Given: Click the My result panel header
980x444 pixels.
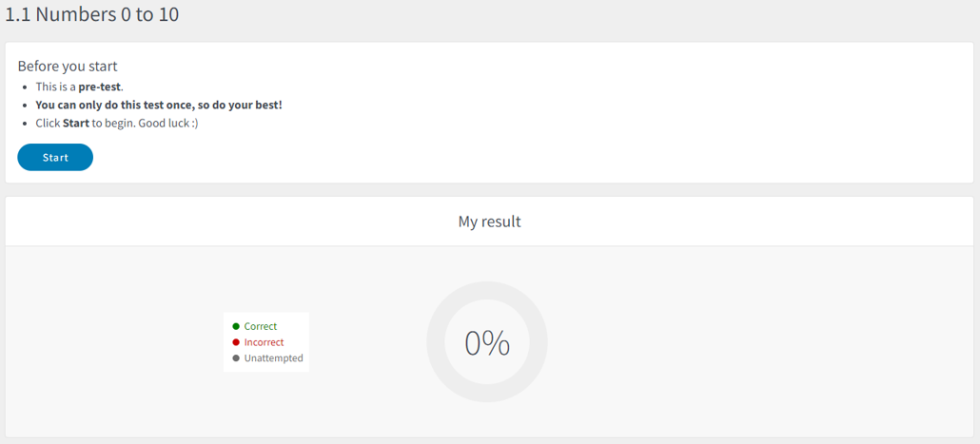Looking at the screenshot, I should 489,222.
